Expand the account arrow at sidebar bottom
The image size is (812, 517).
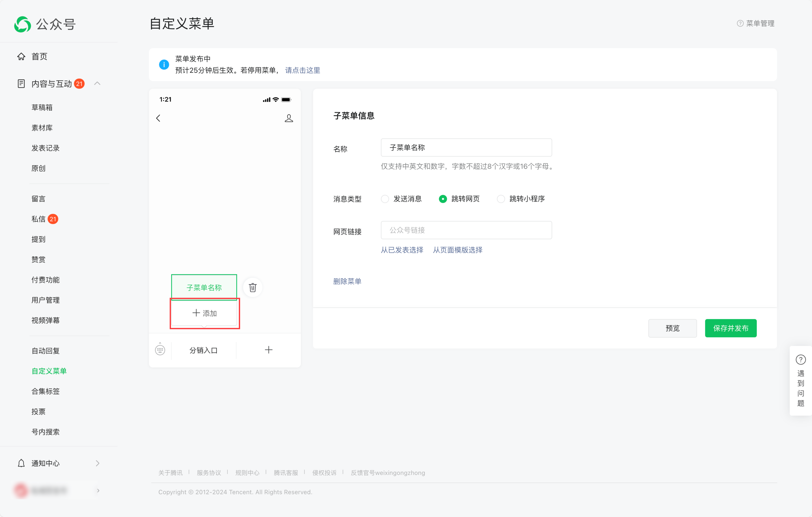click(98, 491)
